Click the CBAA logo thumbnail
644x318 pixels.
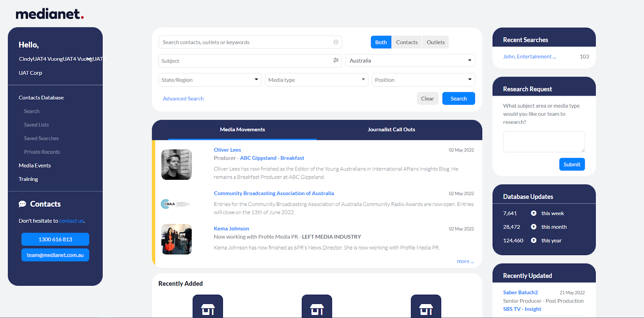tap(175, 204)
